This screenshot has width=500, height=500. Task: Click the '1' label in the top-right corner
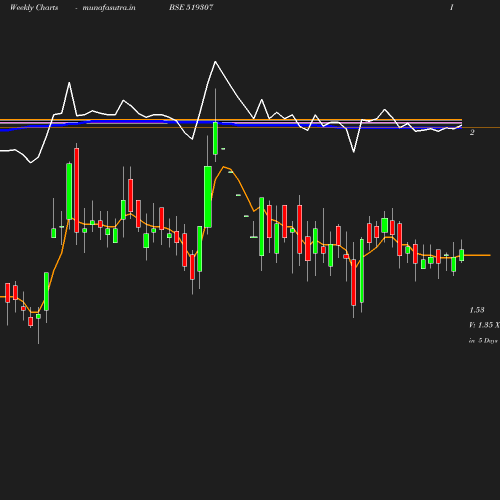(x=452, y=7)
